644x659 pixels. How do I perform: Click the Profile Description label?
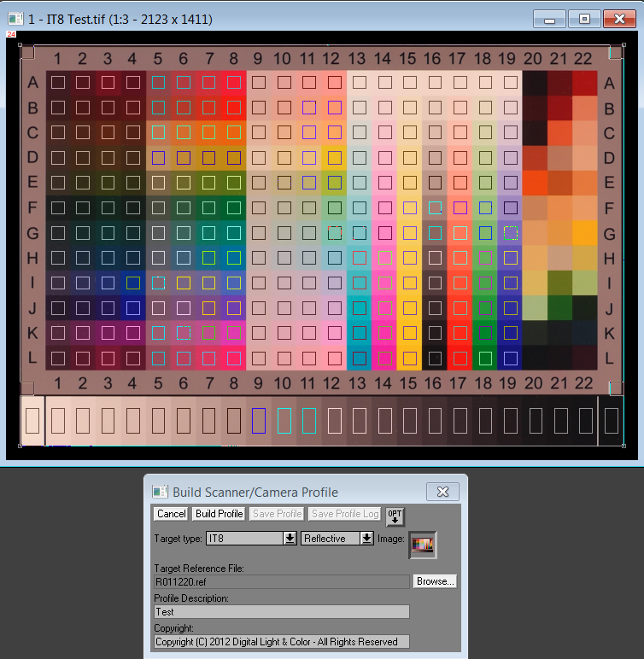click(191, 598)
